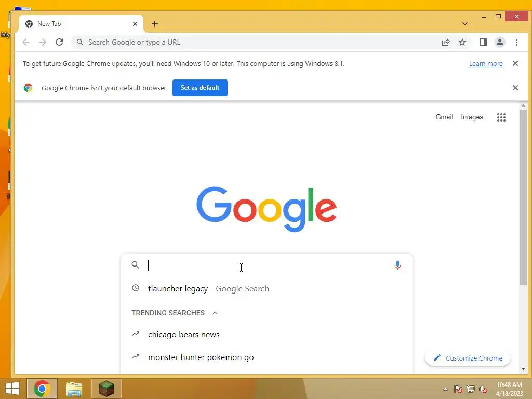Open the Minecraft block taskbar icon
The width and height of the screenshot is (532, 399).
point(106,389)
